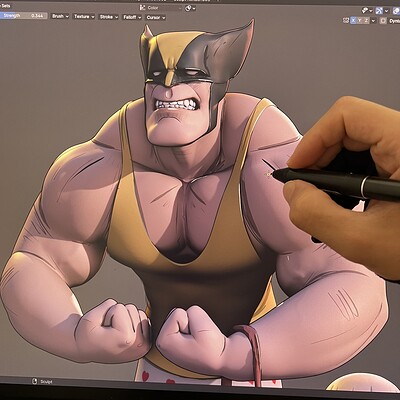Click the symmetry butterfly icon
This screenshot has width=400, height=400.
pyautogui.click(x=346, y=20)
